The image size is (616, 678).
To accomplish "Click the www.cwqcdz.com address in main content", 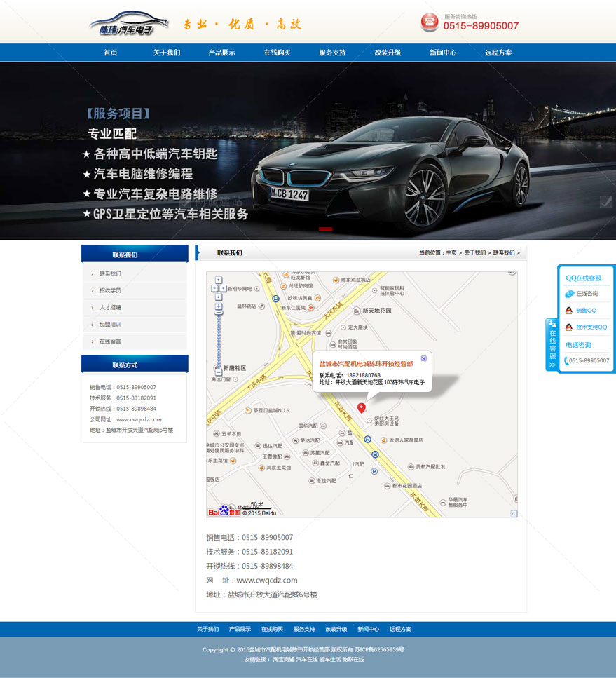I will [267, 581].
